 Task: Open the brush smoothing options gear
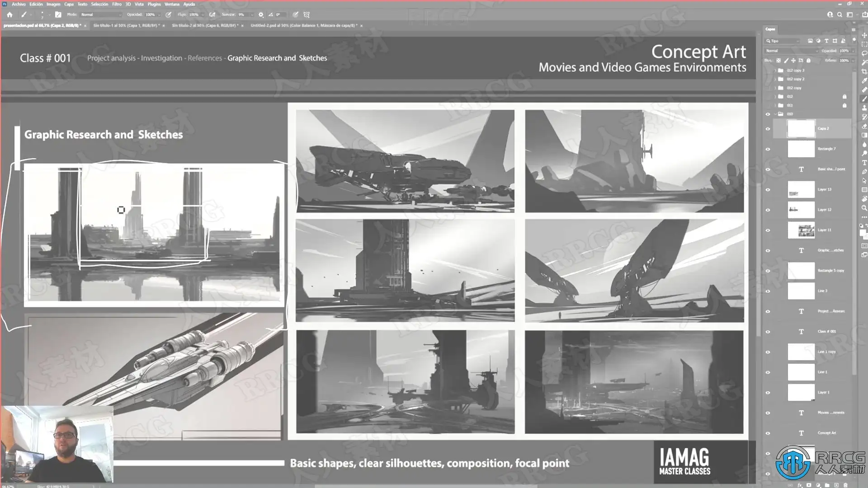coord(261,14)
